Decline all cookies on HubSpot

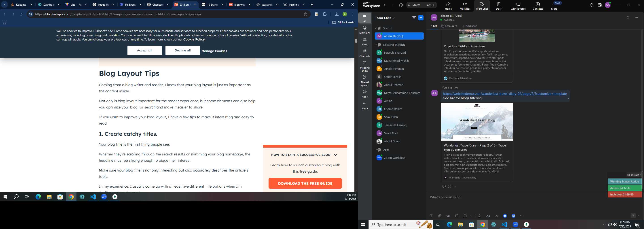click(182, 51)
